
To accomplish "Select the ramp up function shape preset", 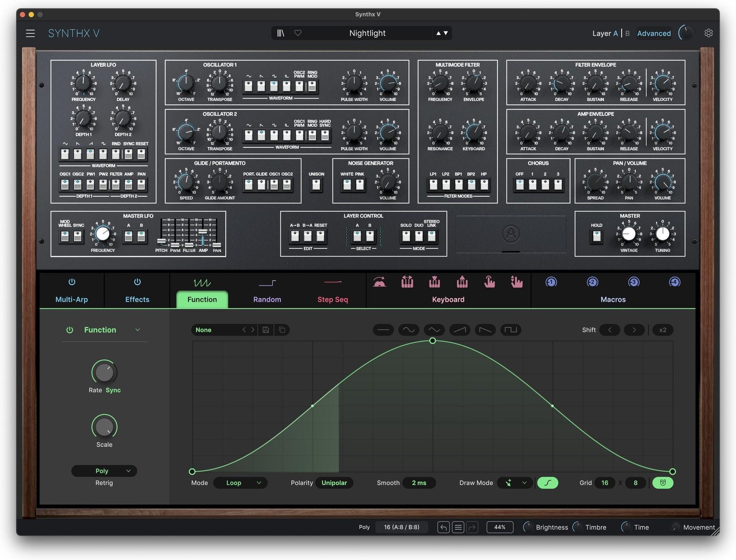I will click(460, 330).
